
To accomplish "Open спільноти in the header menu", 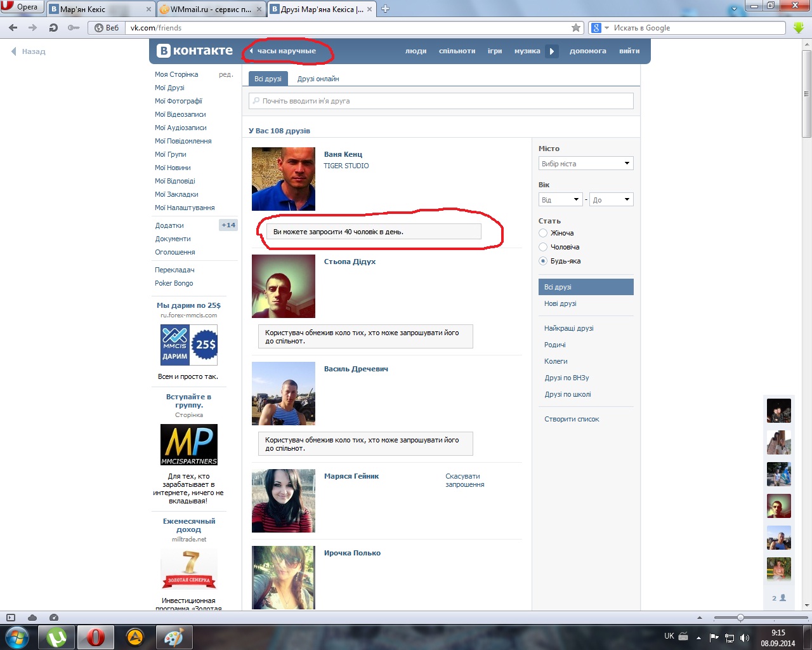I will (457, 51).
